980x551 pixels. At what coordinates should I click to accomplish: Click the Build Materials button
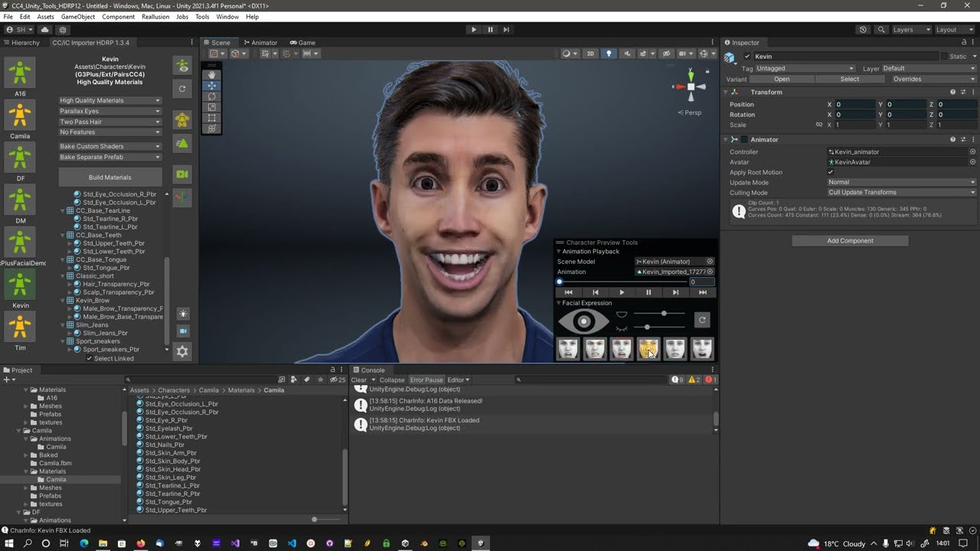tap(110, 178)
